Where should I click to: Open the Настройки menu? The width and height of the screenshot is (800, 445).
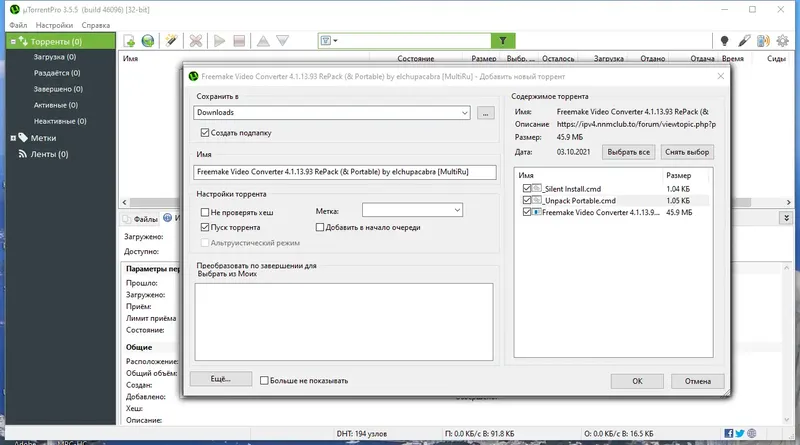[54, 25]
